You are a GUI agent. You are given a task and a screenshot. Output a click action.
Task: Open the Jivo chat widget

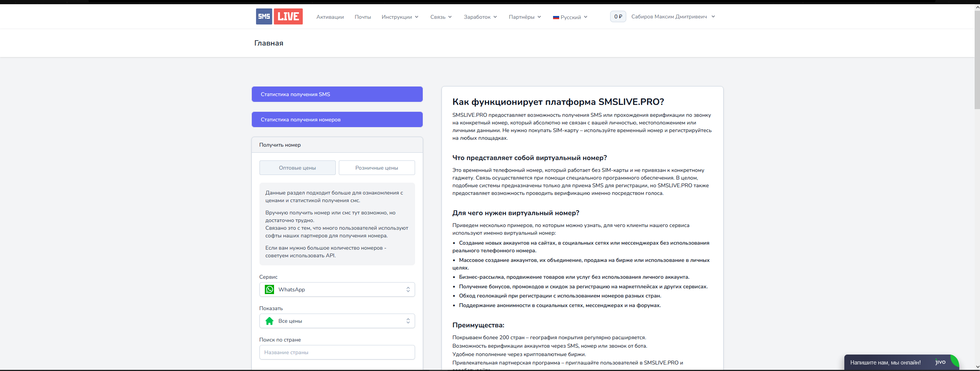tap(901, 362)
